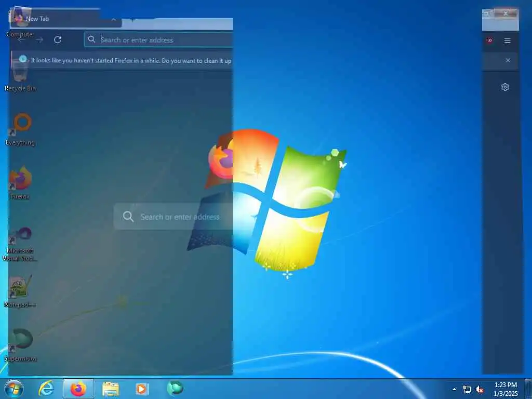Select the Microsoft Visual Studio shortcut
This screenshot has height=399, width=532.
20,244
